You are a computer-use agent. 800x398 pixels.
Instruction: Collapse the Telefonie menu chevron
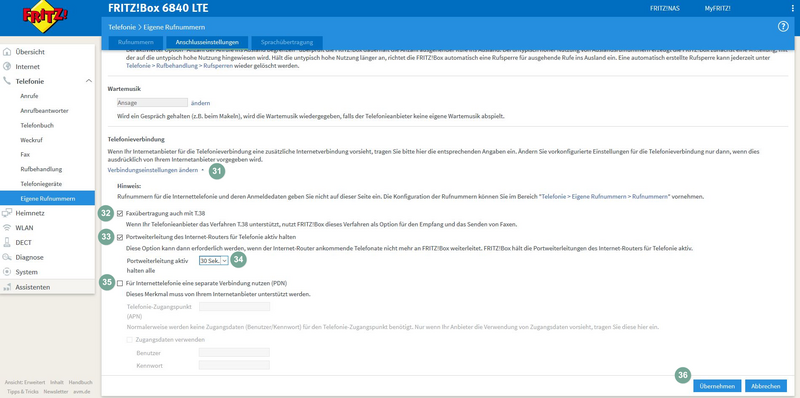(x=88, y=81)
